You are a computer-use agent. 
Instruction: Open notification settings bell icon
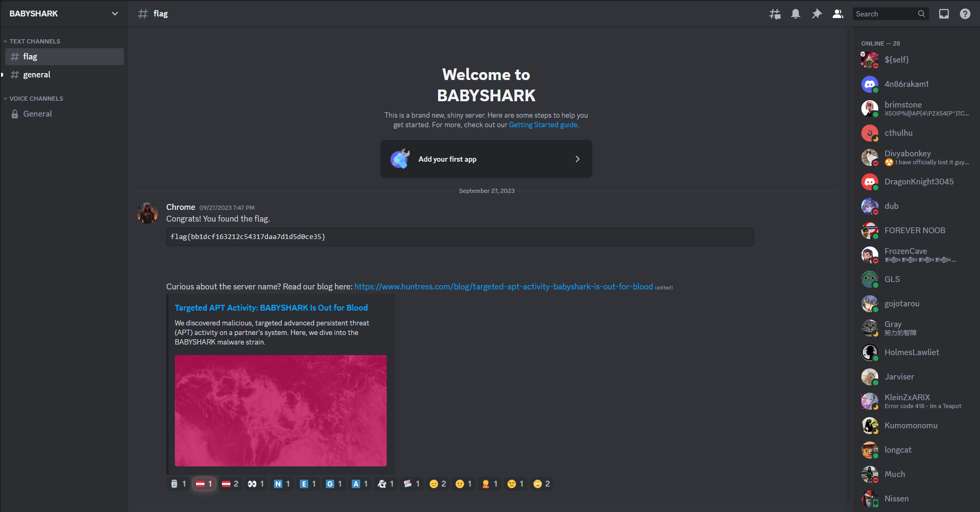(796, 14)
